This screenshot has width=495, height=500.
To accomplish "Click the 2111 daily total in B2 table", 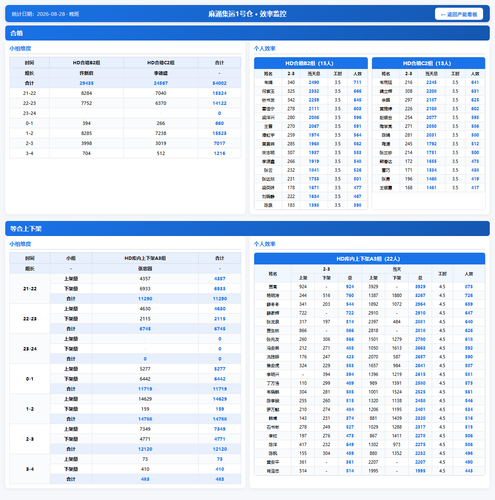I will [x=314, y=109].
